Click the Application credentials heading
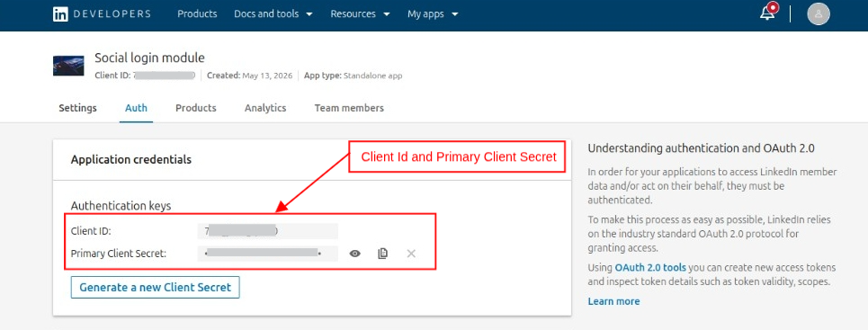868x330 pixels. point(131,159)
